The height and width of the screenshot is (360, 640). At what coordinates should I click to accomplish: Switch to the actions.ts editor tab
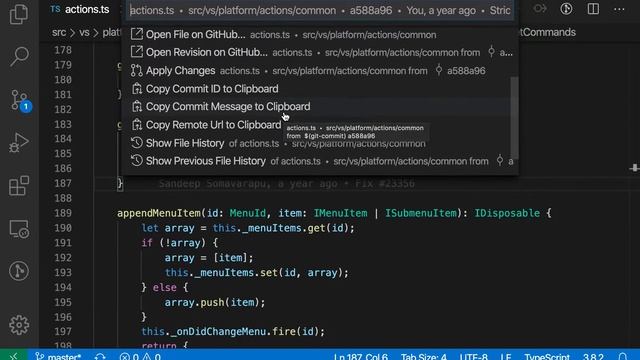(x=80, y=9)
